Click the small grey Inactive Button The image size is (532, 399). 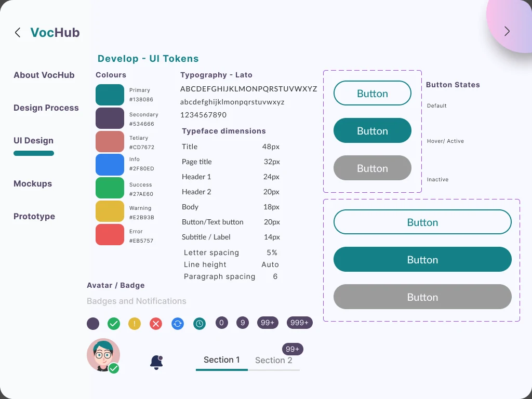373,168
